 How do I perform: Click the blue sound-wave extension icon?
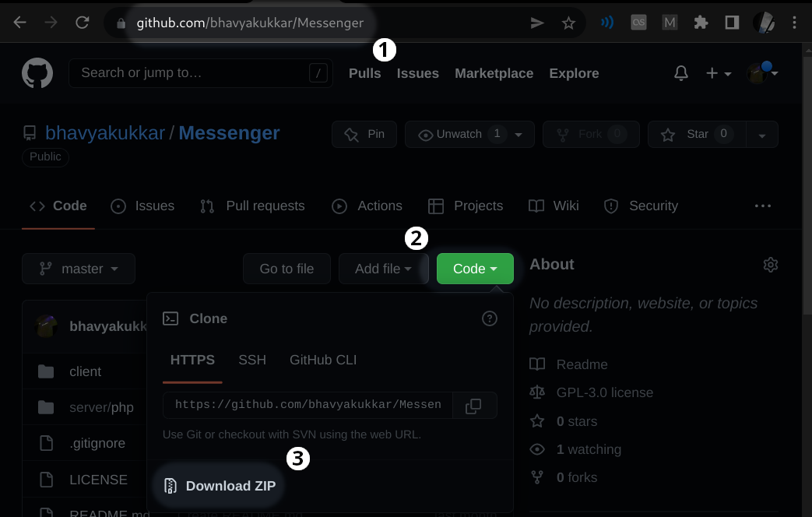pyautogui.click(x=607, y=23)
